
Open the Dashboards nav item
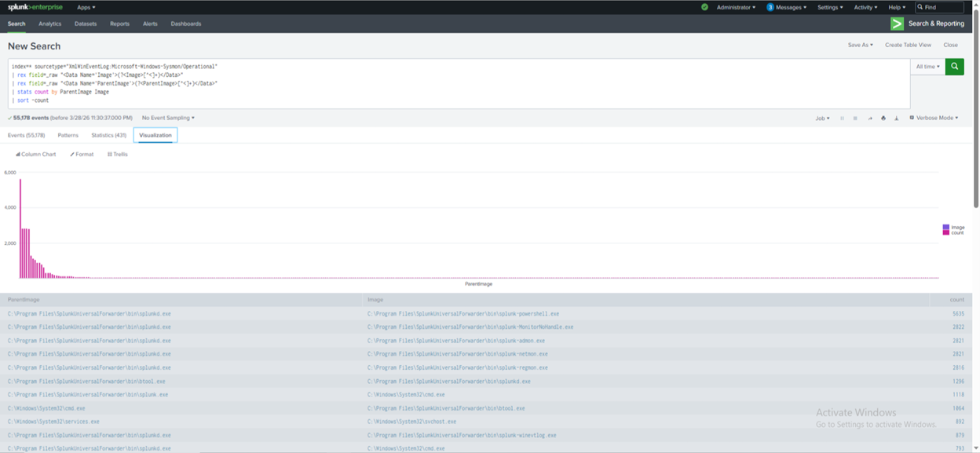(186, 24)
